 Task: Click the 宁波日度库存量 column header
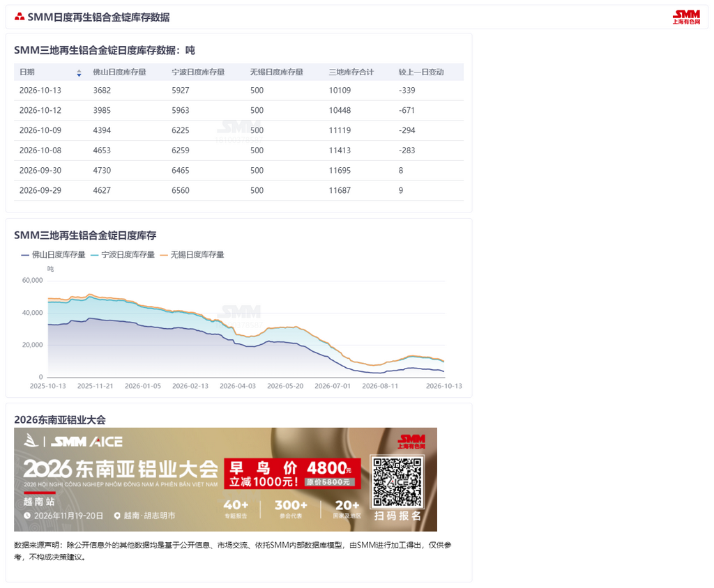pos(198,72)
